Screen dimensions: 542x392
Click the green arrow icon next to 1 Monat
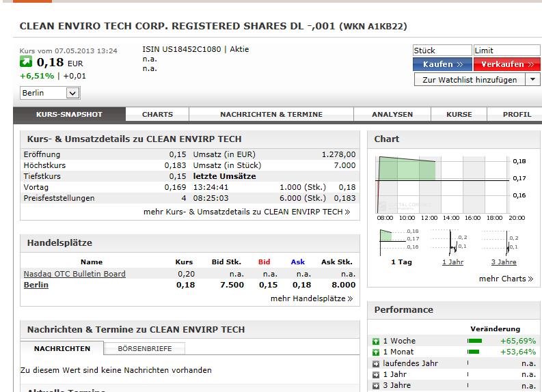pos(376,352)
